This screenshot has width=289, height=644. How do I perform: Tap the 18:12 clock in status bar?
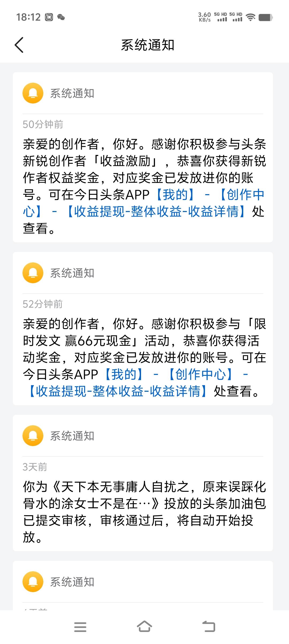pos(28,17)
